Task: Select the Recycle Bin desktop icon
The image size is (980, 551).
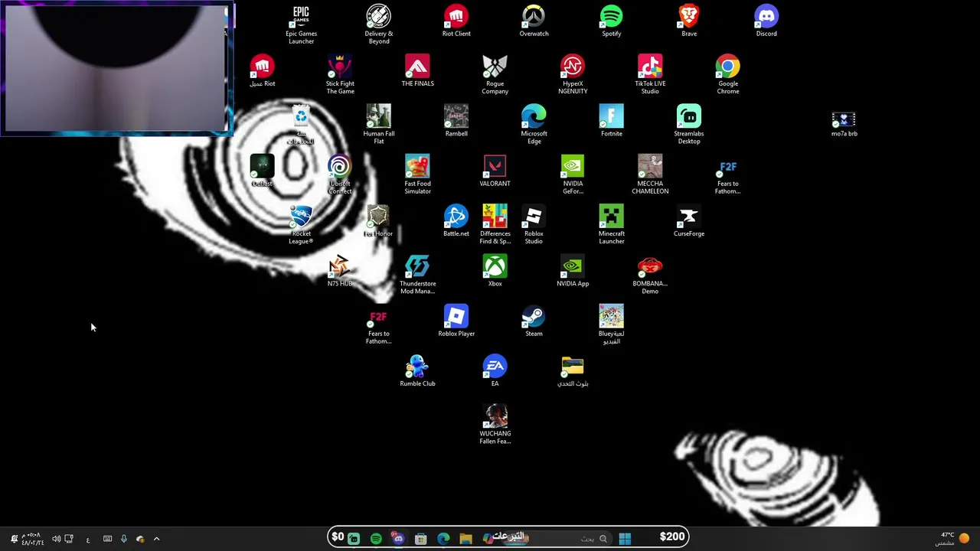Action: [x=301, y=124]
